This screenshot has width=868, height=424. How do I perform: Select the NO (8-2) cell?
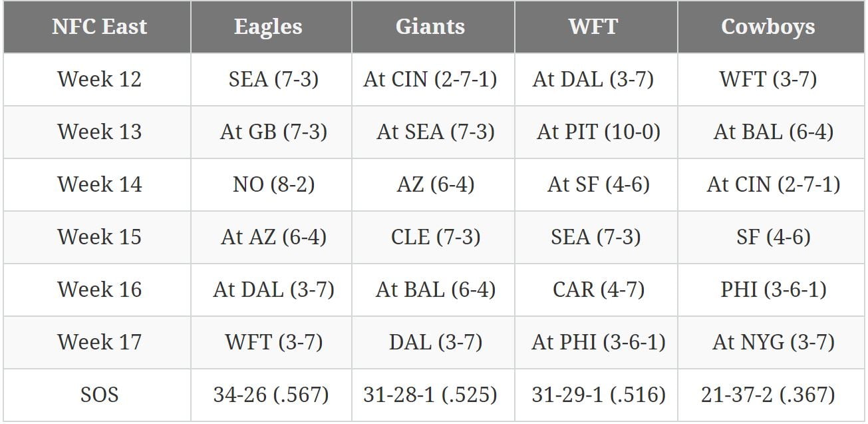click(273, 184)
